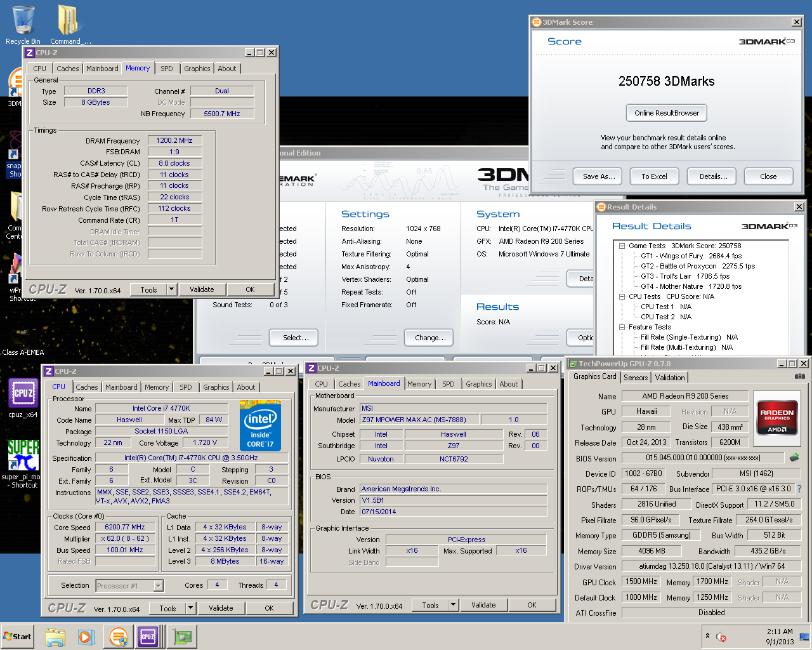
Task: Click the Online ResultBrowser button
Action: pos(667,113)
